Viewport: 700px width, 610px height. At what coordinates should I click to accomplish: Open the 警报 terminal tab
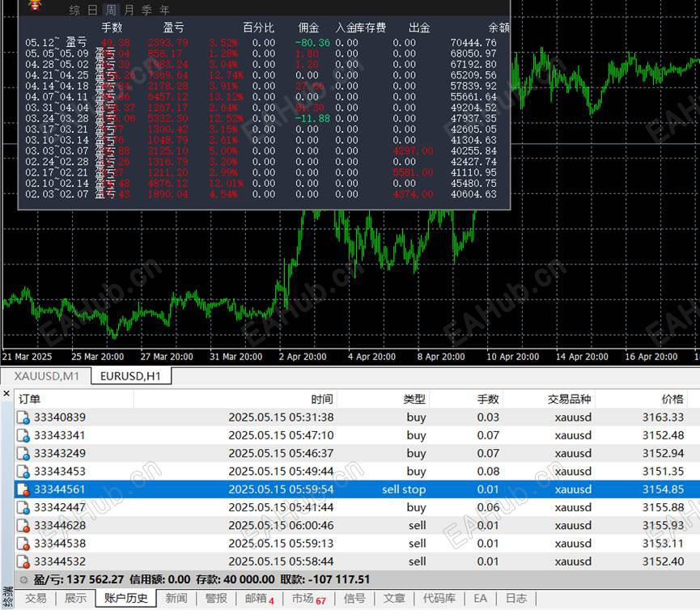[x=216, y=599]
